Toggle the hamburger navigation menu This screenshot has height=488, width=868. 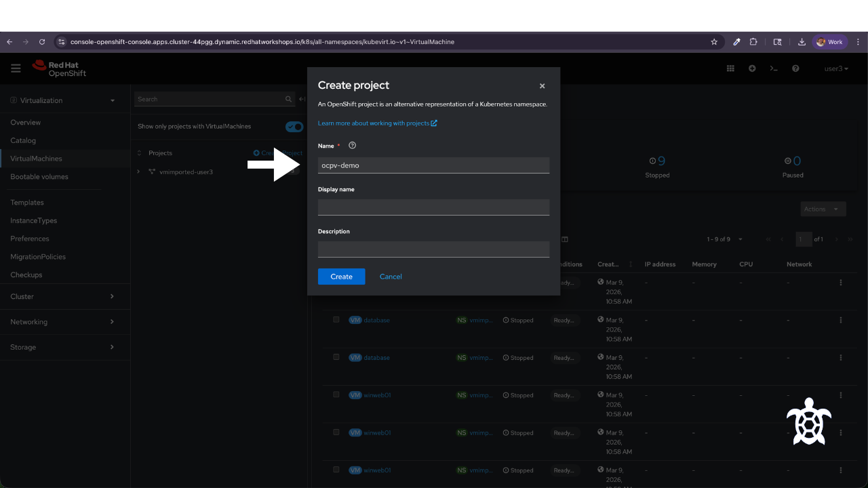click(16, 68)
